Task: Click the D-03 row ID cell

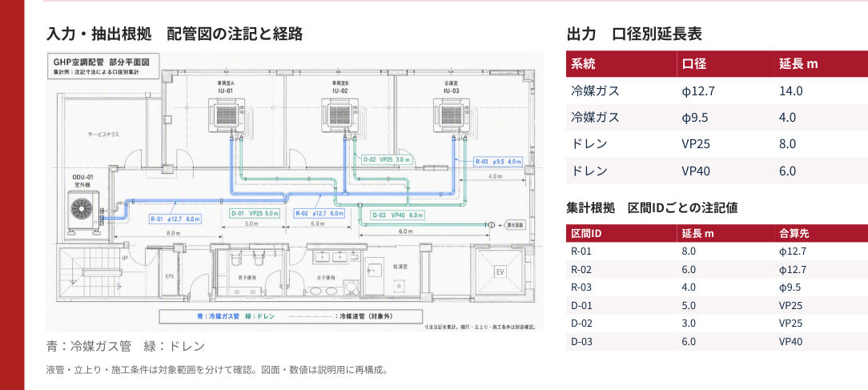Action: (x=581, y=341)
